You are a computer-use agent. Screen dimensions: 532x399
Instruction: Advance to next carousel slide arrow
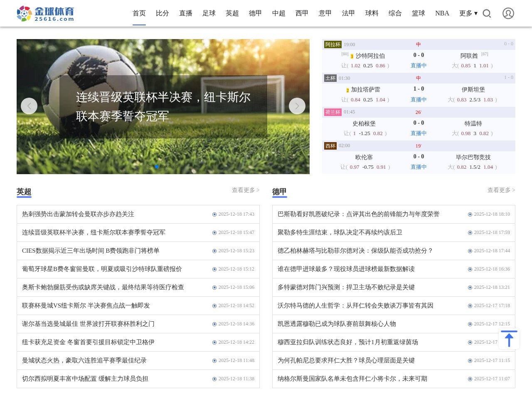pos(297,106)
